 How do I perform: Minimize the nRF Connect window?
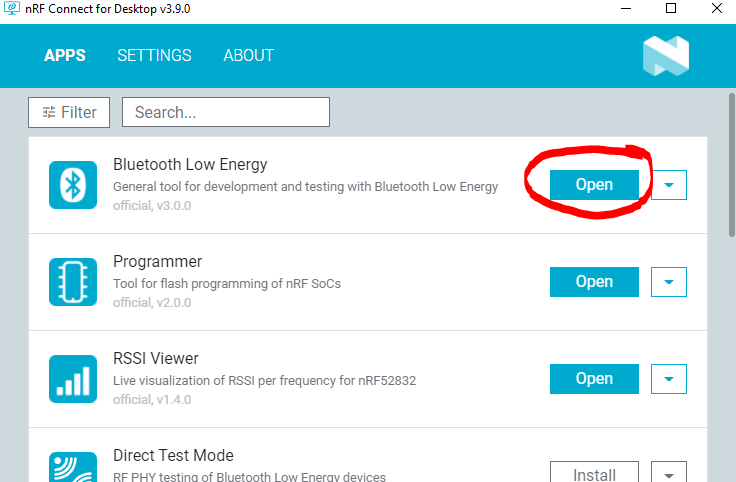click(626, 8)
